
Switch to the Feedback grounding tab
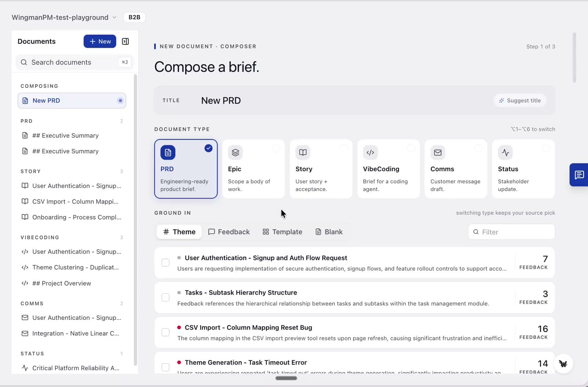click(229, 232)
